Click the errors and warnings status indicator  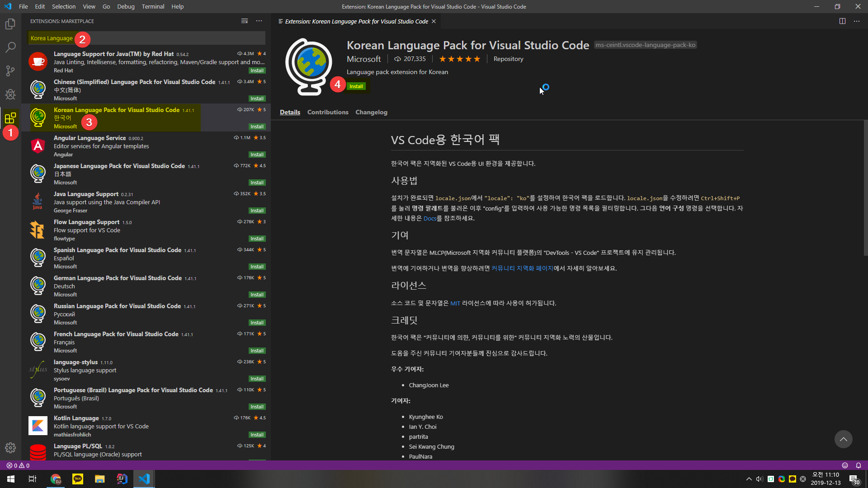[x=18, y=465]
